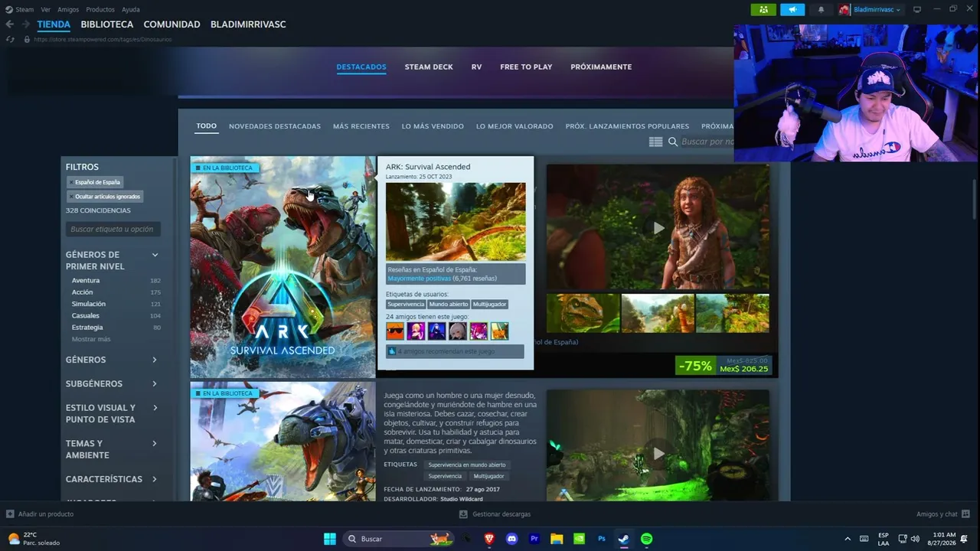This screenshot has width=980, height=551.
Task: Click the store search field beside magnifier
Action: [x=707, y=142]
